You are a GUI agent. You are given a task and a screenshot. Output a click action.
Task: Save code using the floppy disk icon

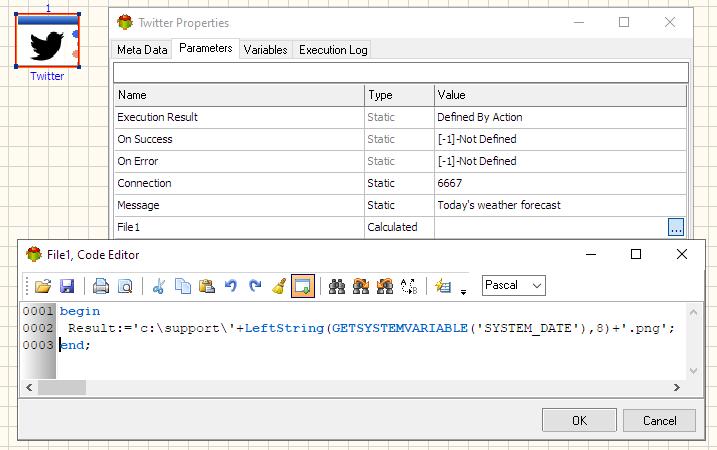tap(67, 286)
